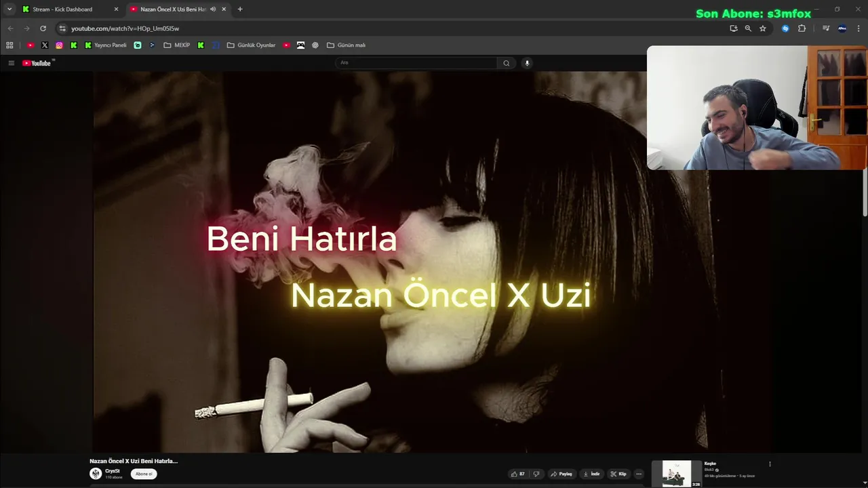Open options menu for Keşke video
Viewport: 868px width, 488px height.
(770, 464)
